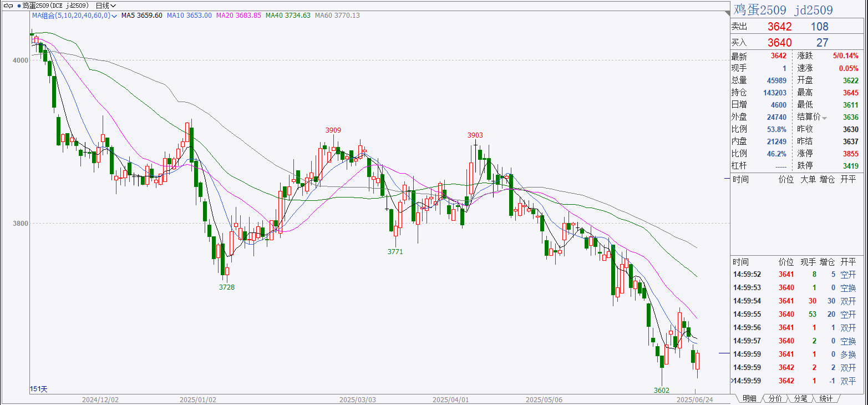Click the green MA40 indicator label
868x405 pixels.
pos(288,16)
